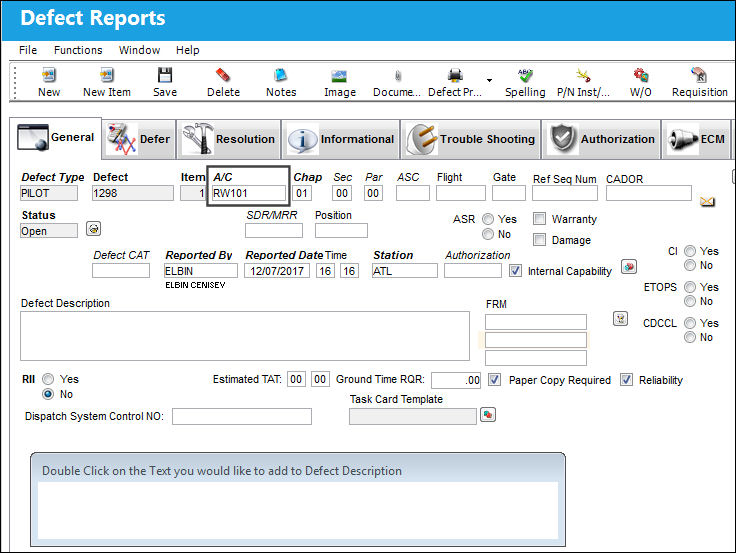Screen dimensions: 736x553
Task: Click the Ground Time RQR field
Action: [x=456, y=380]
